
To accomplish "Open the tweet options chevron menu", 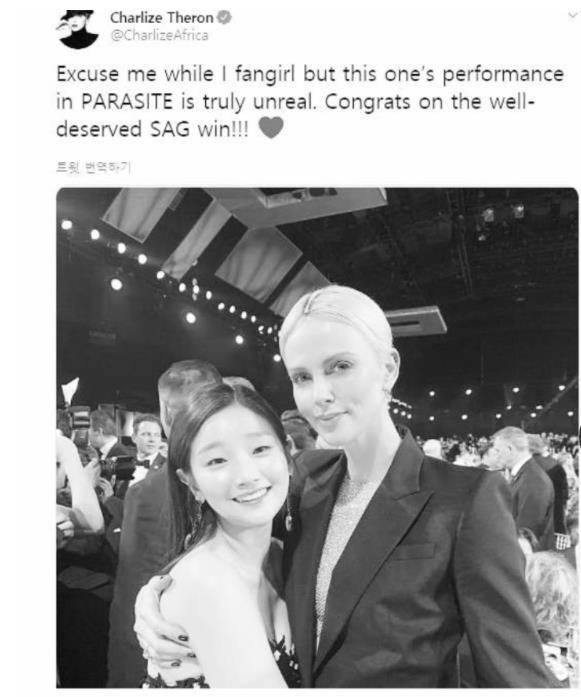I will pyautogui.click(x=573, y=16).
